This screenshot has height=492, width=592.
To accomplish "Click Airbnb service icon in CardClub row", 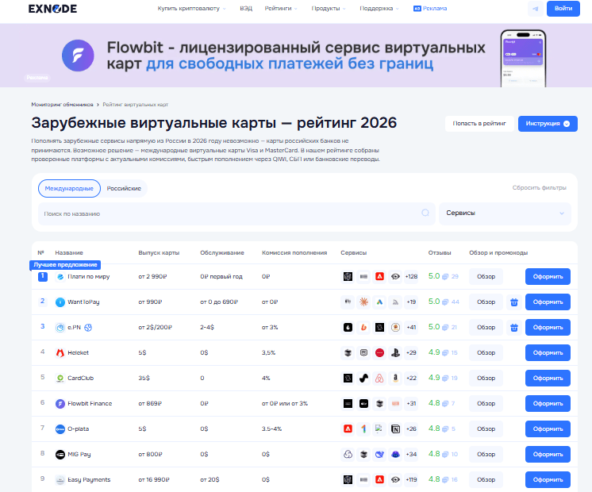I will click(379, 378).
